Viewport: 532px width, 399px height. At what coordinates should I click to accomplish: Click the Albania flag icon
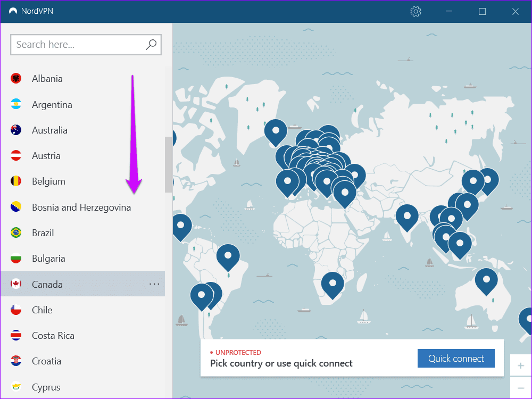(x=16, y=78)
